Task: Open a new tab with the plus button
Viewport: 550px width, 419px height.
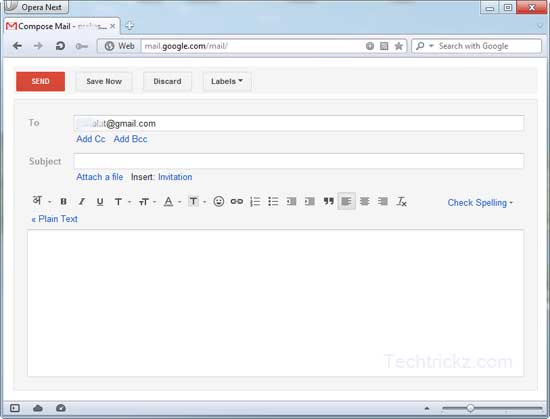Action: [129, 26]
